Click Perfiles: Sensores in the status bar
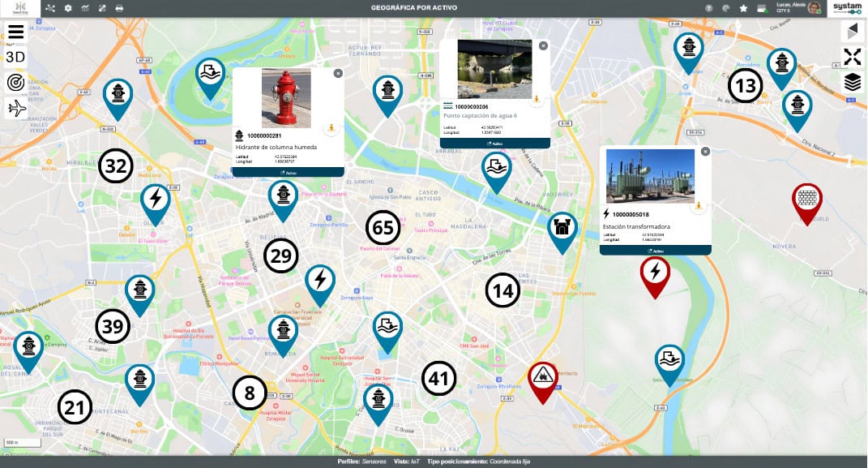This screenshot has height=468, width=868. (x=362, y=462)
